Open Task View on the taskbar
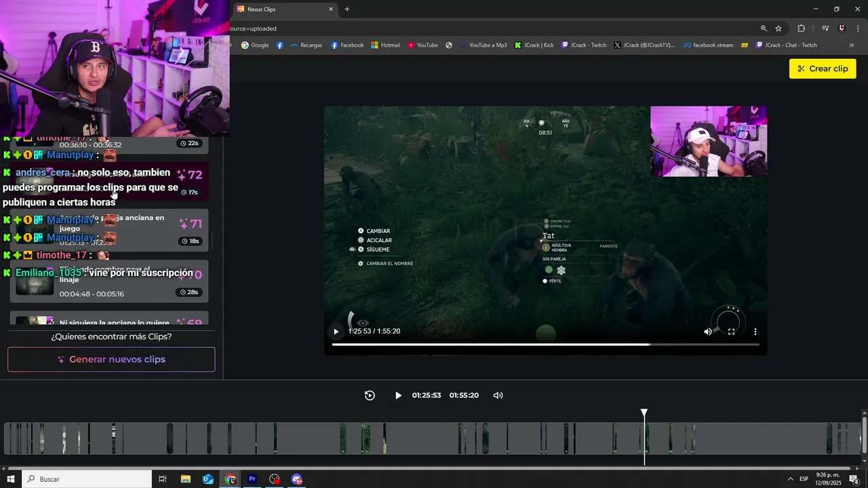 pyautogui.click(x=163, y=479)
